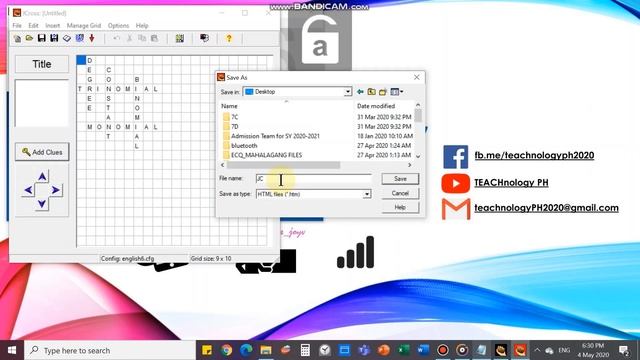Click the Copy icon in JCross toolbar

point(142,38)
